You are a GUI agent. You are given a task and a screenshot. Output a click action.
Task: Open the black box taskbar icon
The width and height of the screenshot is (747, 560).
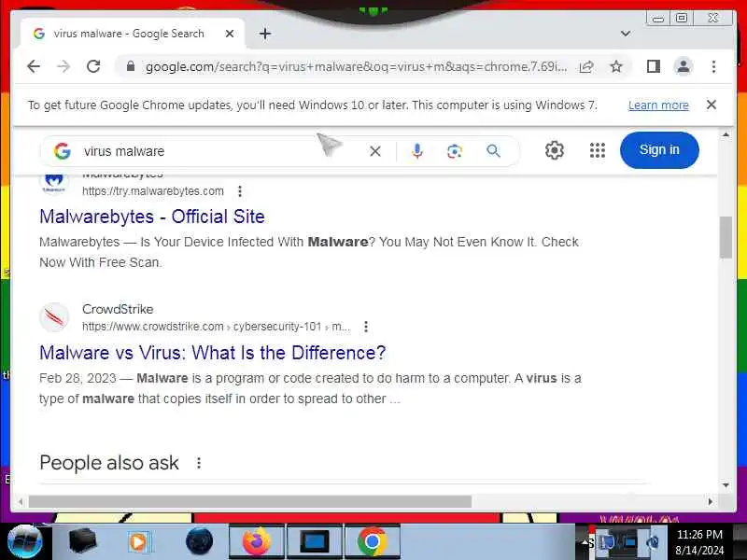[82, 542]
